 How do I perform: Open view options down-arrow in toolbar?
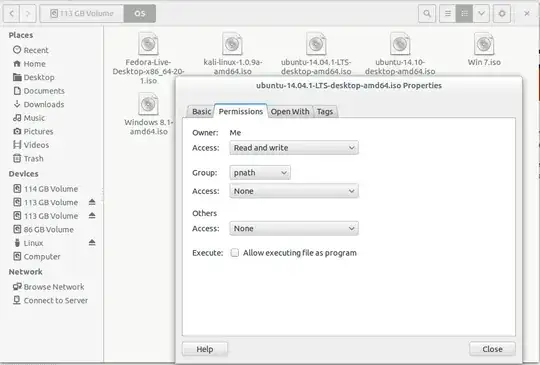tap(481, 14)
